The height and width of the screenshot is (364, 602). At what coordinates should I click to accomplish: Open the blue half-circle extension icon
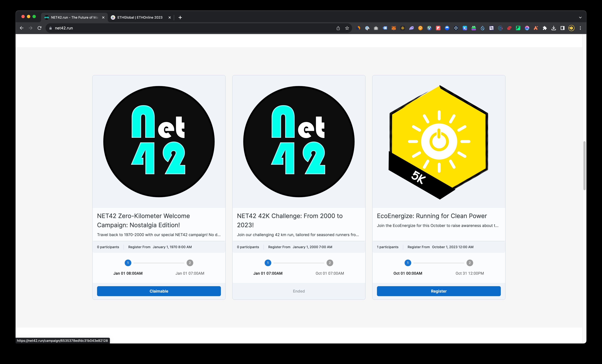[447, 28]
